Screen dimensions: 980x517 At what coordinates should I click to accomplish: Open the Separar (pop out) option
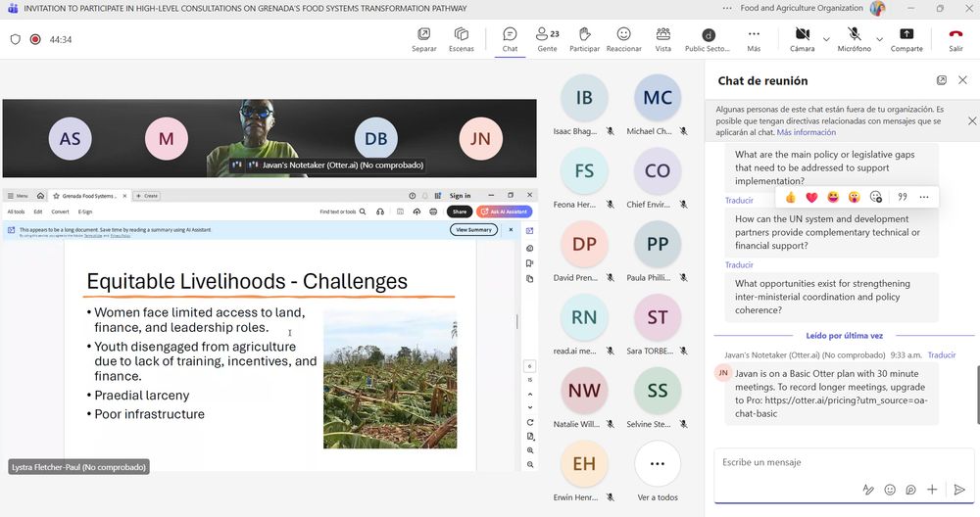(x=423, y=39)
